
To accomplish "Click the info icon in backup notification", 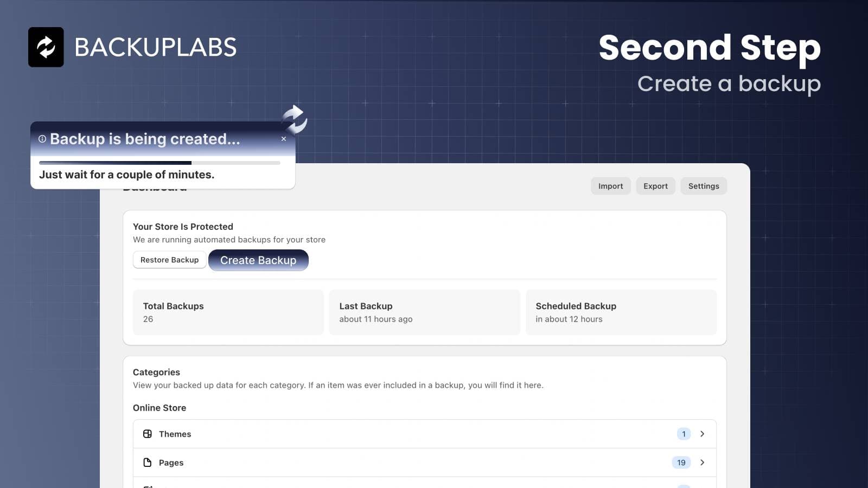I will 42,139.
